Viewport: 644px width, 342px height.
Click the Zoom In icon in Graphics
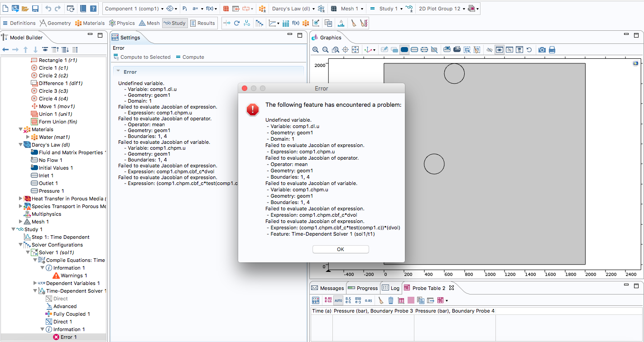pyautogui.click(x=316, y=50)
